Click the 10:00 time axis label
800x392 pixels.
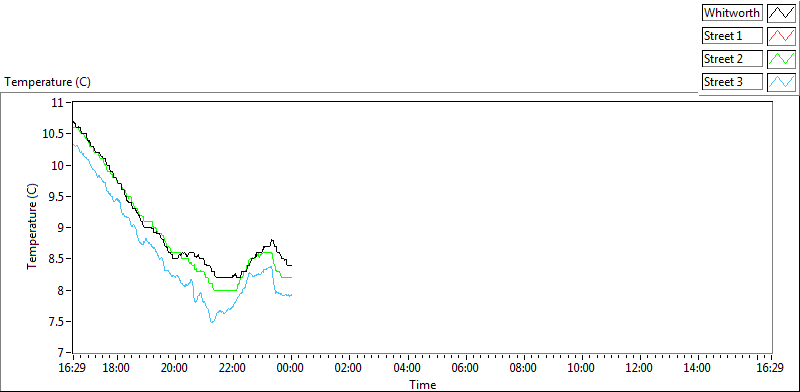582,368
